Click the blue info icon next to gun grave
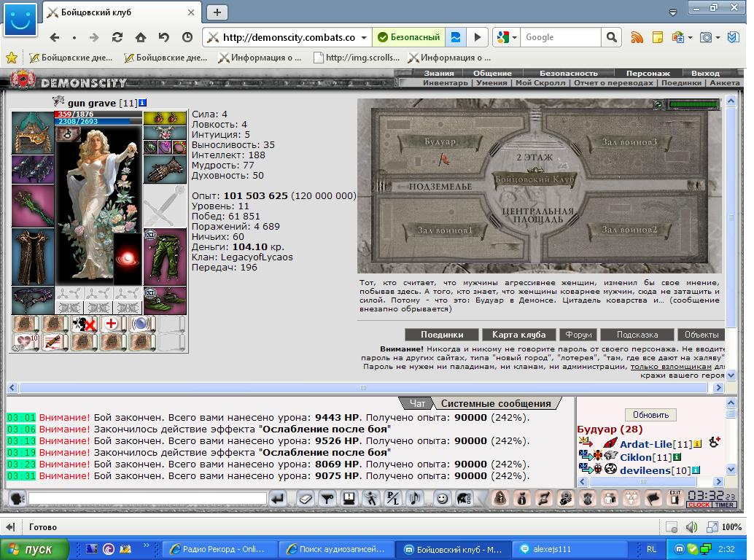Screen dimensions: 754x560 [x=142, y=102]
